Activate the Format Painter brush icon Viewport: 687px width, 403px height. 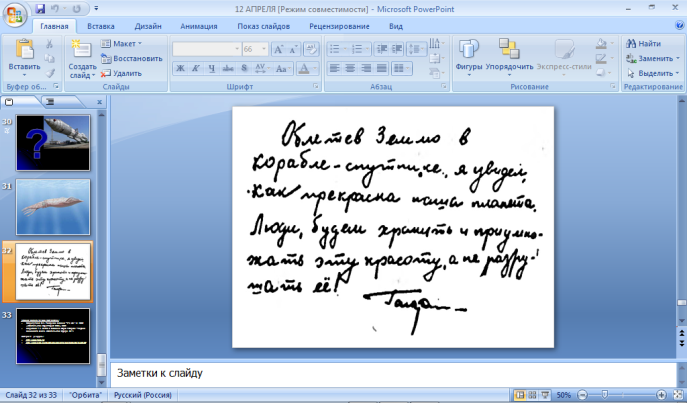[x=50, y=73]
